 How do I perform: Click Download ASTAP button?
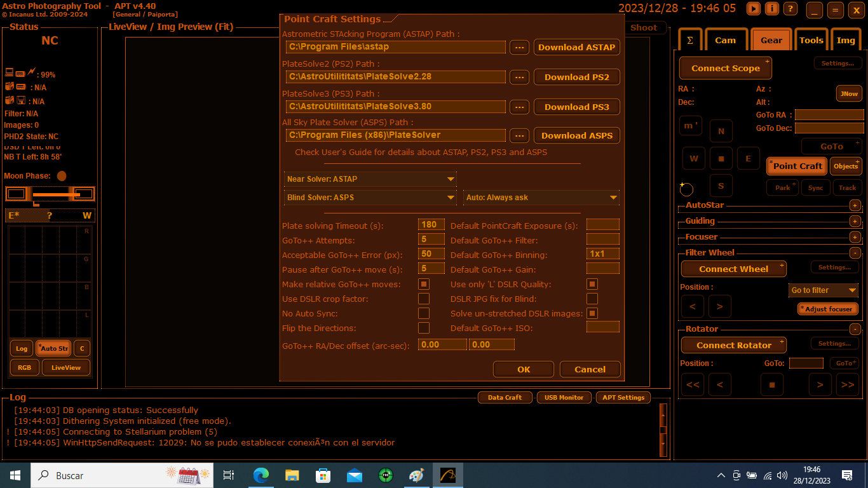tap(577, 47)
